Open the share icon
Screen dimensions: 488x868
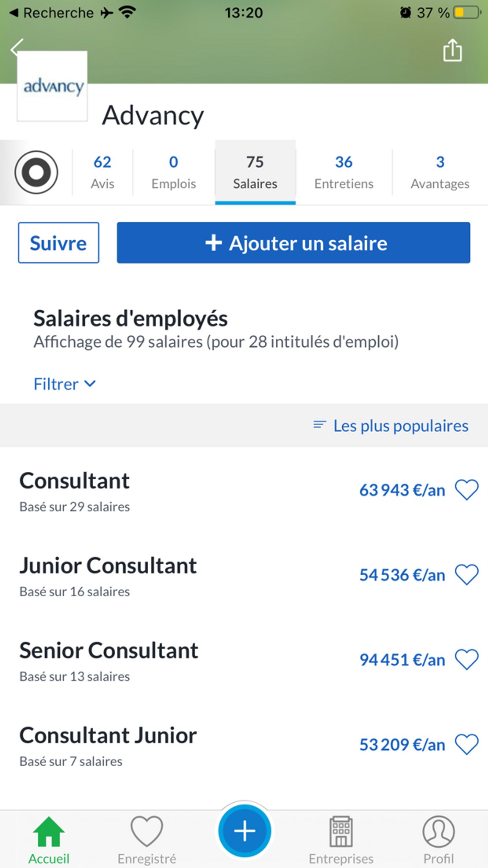tap(452, 50)
